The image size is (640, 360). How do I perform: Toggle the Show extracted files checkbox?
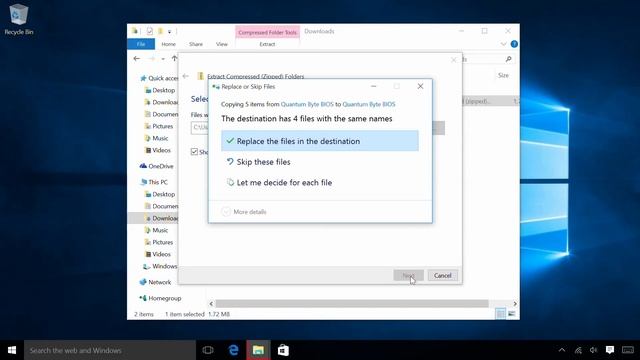pyautogui.click(x=194, y=151)
